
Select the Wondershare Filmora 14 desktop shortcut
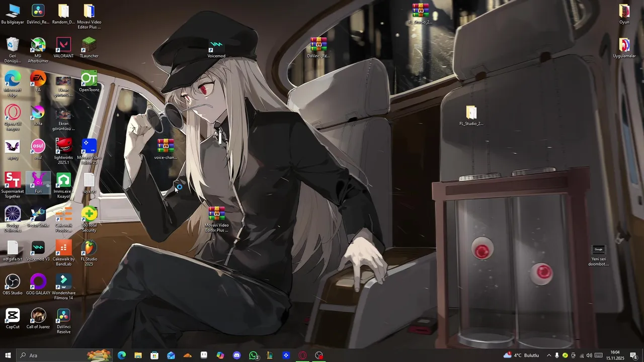click(x=63, y=287)
